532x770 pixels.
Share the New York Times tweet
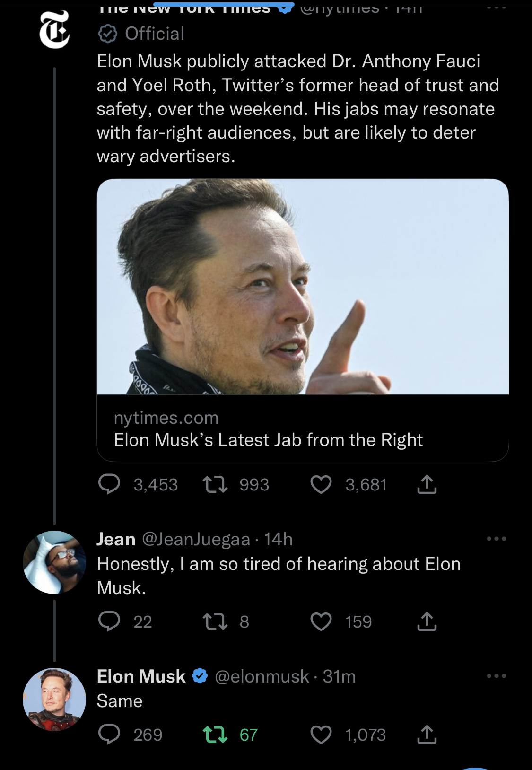coord(427,484)
